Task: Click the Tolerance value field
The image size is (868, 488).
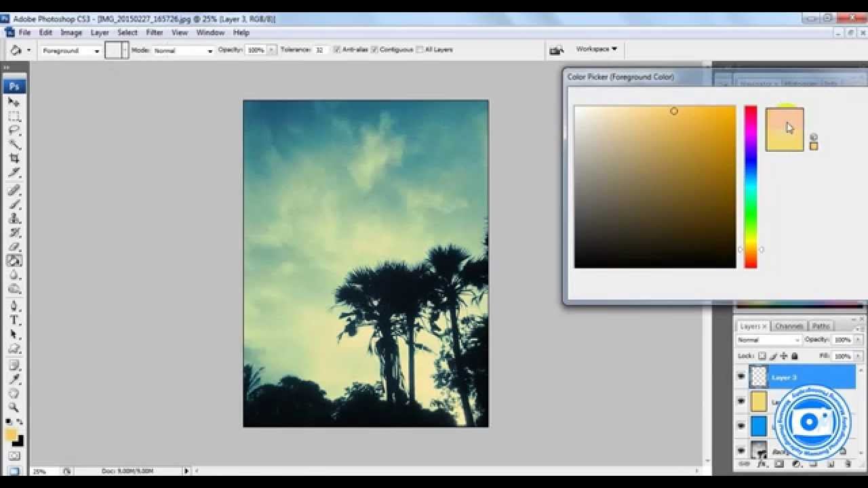Action: pyautogui.click(x=320, y=50)
